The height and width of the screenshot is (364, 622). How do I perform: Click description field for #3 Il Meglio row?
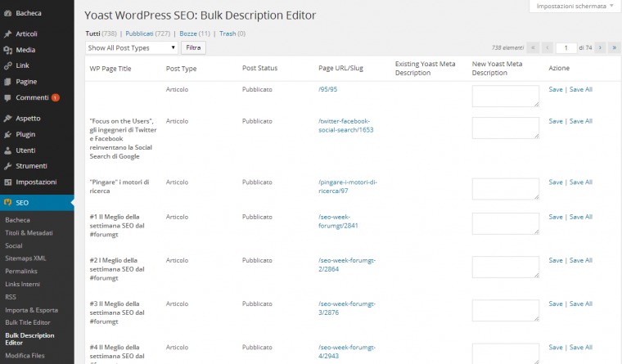[x=506, y=311]
